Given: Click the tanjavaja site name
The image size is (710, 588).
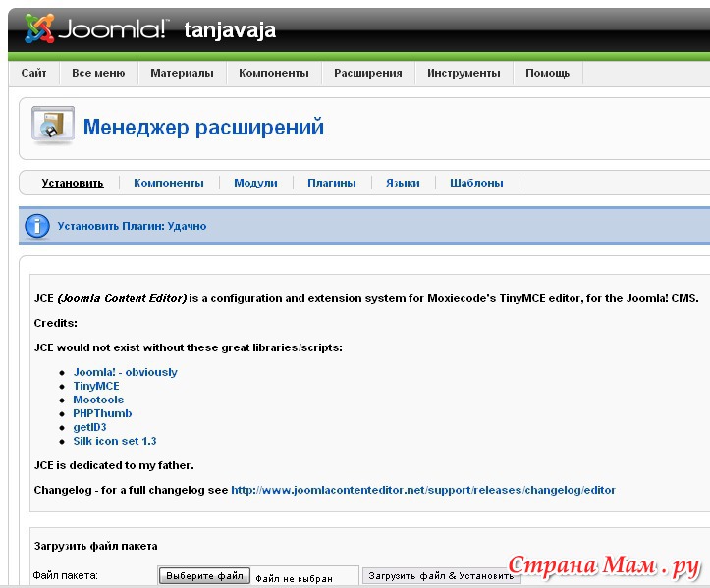Looking at the screenshot, I should tap(230, 30).
